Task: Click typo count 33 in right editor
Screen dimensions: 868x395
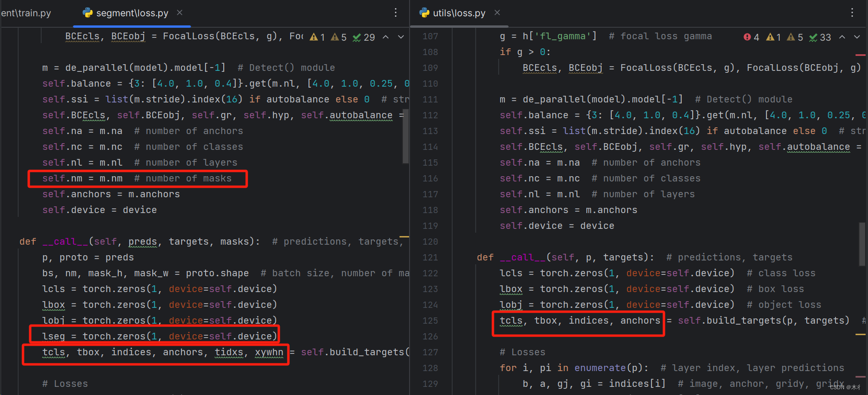Action: point(821,37)
